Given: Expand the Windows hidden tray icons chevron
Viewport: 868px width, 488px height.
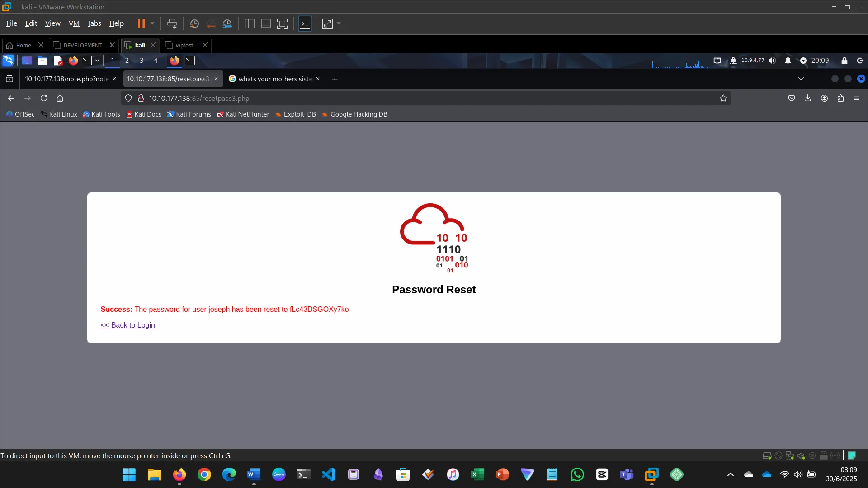Looking at the screenshot, I should pyautogui.click(x=730, y=474).
